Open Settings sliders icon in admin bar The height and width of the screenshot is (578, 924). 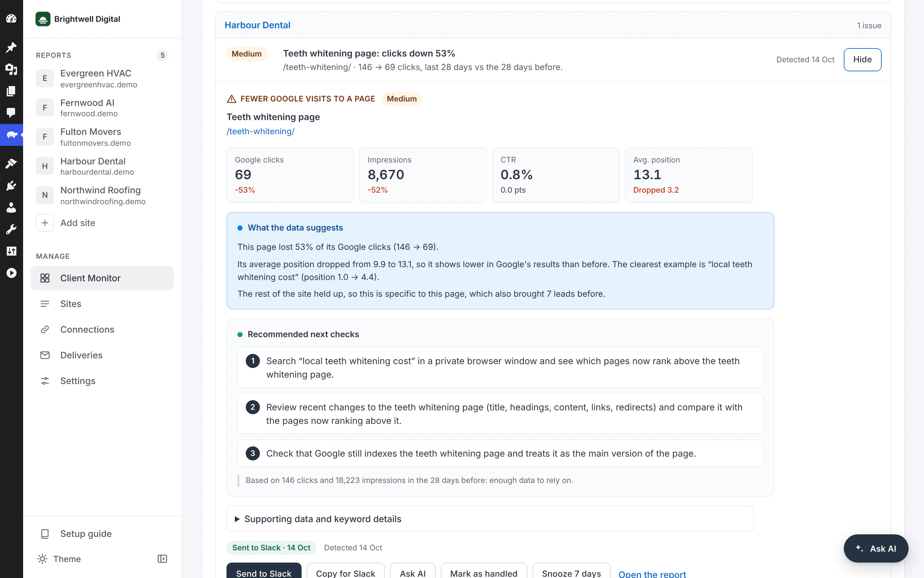pyautogui.click(x=12, y=251)
